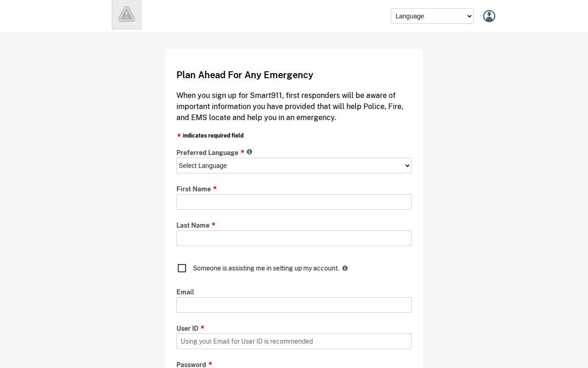Focus the Last Name text box

click(x=294, y=238)
